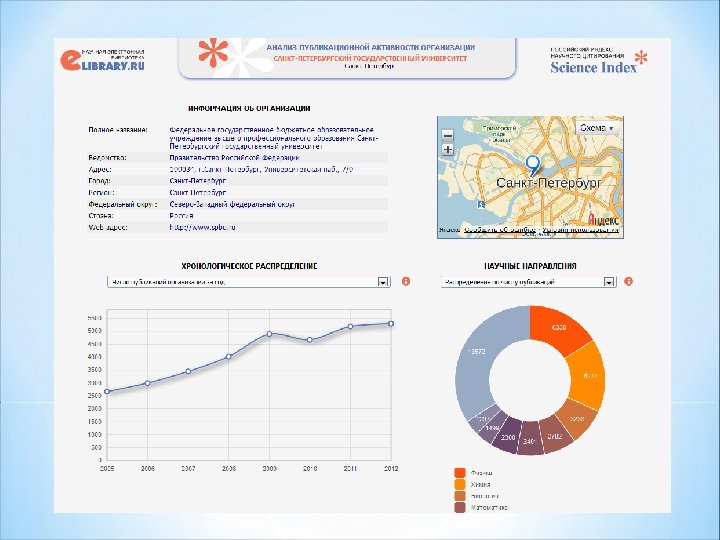Click the Научные направления heading
Viewport: 720px width, 540px height.
530,266
